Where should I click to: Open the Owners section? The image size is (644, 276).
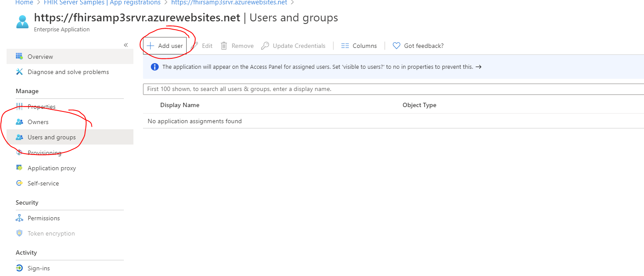coord(37,122)
